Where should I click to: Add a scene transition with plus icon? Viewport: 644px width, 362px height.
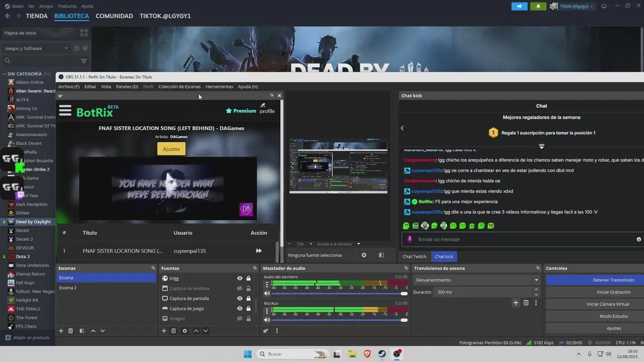click(x=516, y=303)
